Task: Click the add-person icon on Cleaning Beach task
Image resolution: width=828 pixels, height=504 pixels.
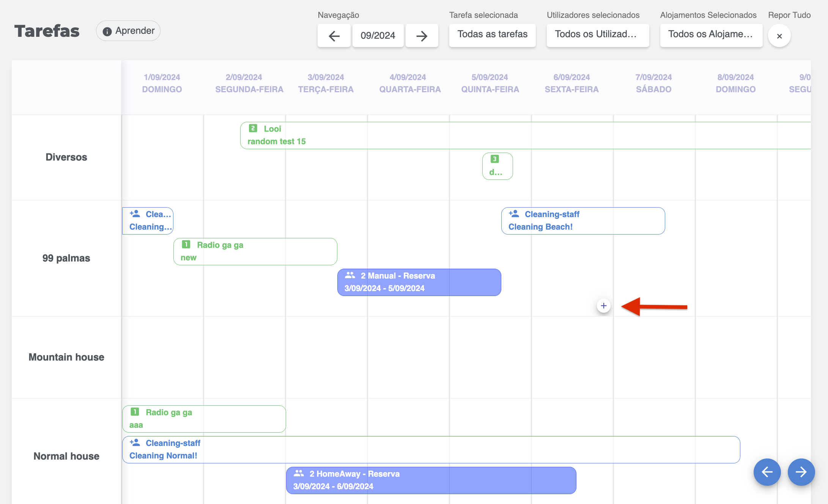Action: click(x=514, y=214)
